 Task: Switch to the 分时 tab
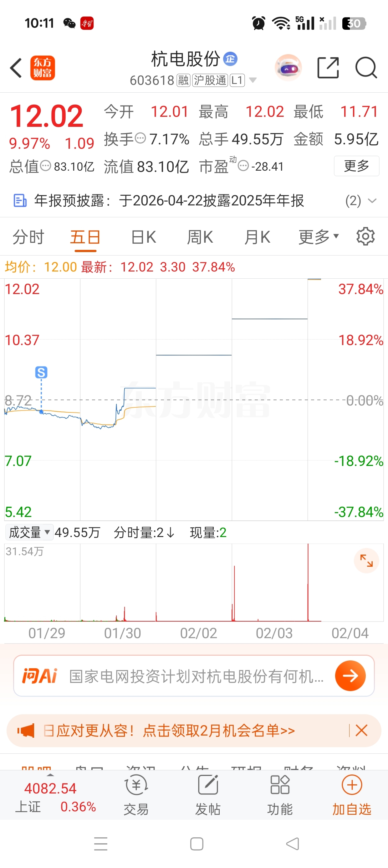pyautogui.click(x=28, y=237)
